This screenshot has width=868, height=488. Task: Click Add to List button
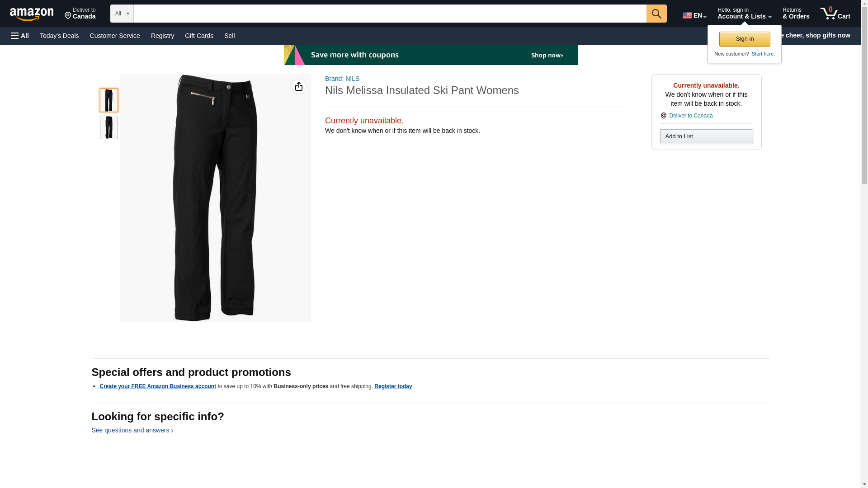(706, 136)
